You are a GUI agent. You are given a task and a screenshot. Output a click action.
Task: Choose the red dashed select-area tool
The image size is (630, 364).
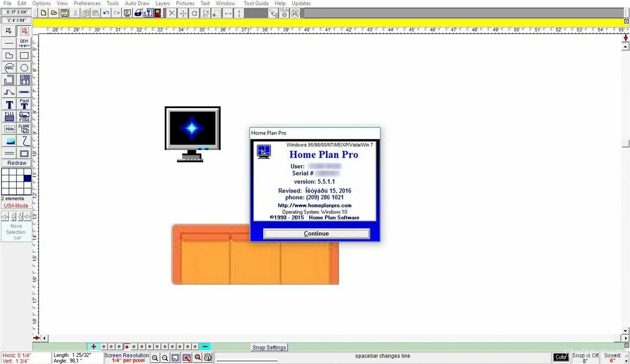coord(24,31)
